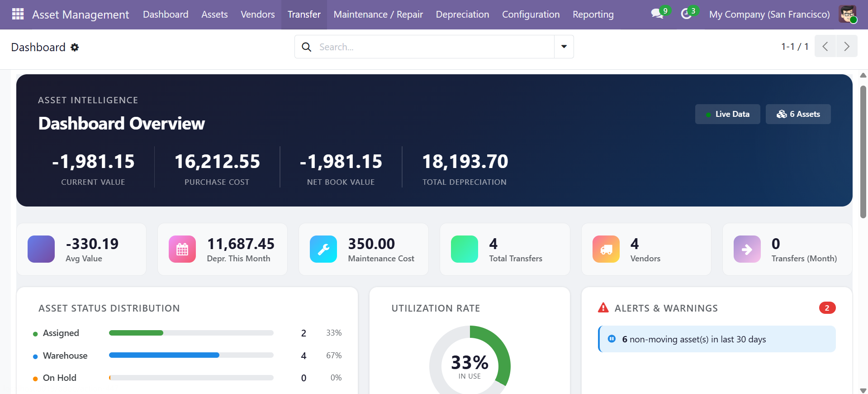Screen dimensions: 868x394
Task: Open the Assets menu
Action: 214,14
